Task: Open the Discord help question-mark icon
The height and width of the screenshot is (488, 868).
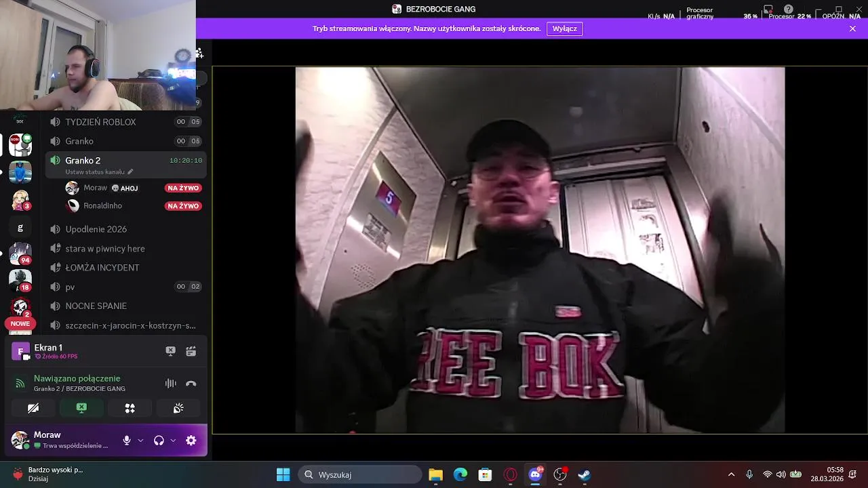Action: coord(789,9)
